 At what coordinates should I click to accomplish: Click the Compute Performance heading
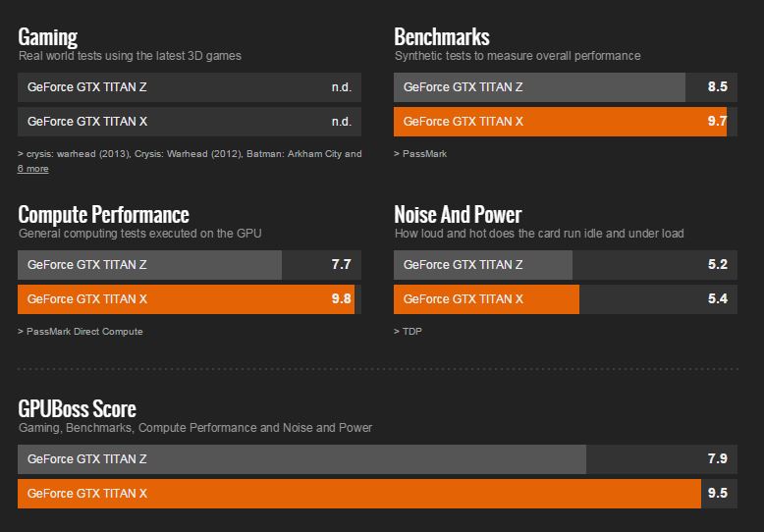(103, 215)
